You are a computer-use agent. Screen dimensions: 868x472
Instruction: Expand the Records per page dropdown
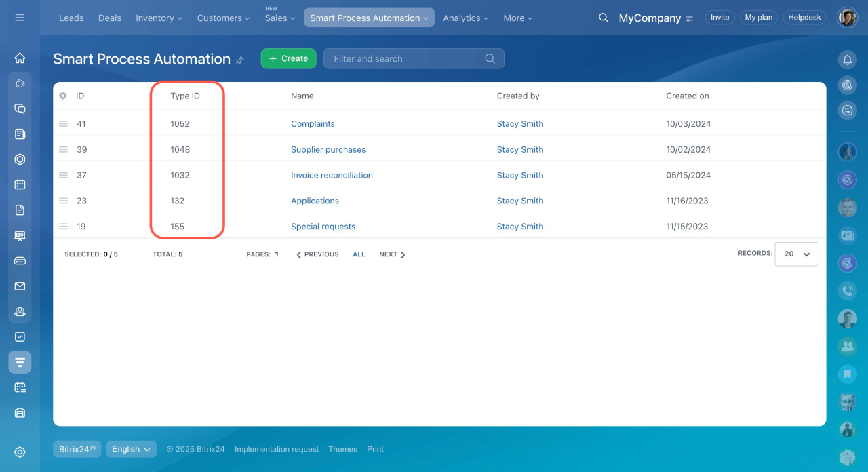797,254
